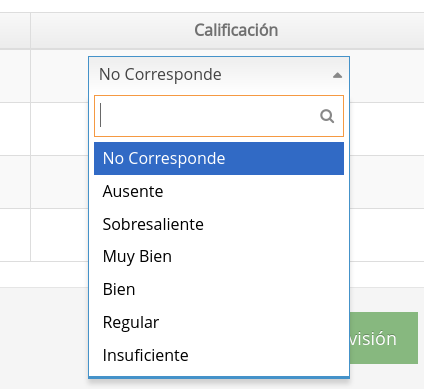
Task: Click the dropdown's No Corresponde selected label
Action: [160, 74]
